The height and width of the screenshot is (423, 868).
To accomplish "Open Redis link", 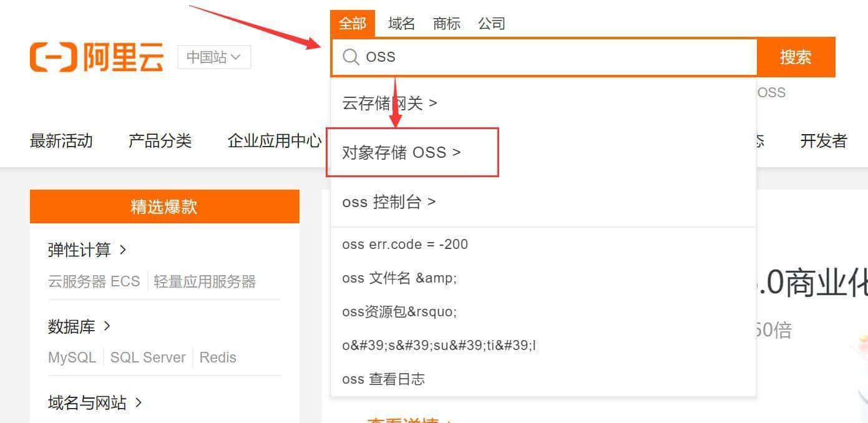I will click(x=218, y=357).
